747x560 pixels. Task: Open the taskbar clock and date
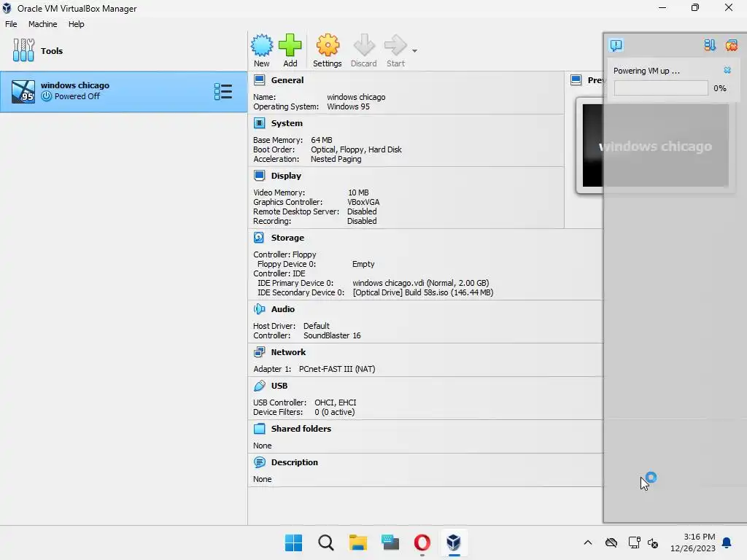click(693, 542)
